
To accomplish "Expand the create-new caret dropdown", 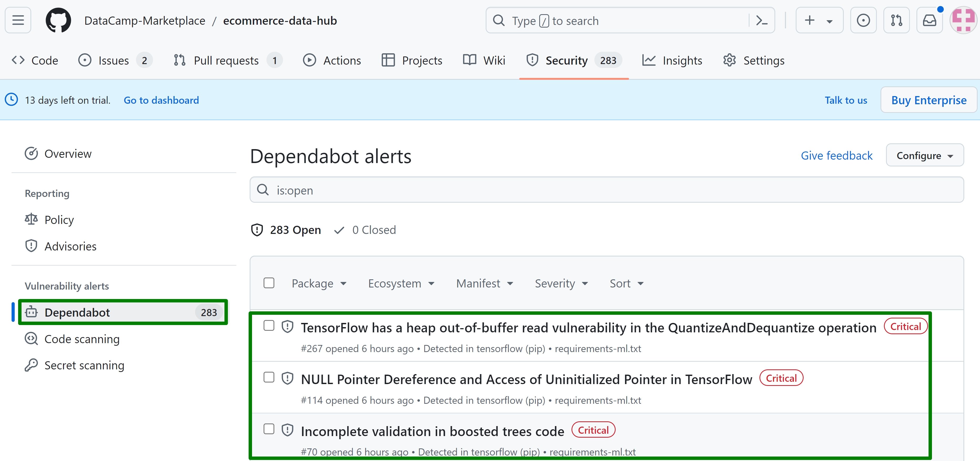I will [x=830, y=21].
